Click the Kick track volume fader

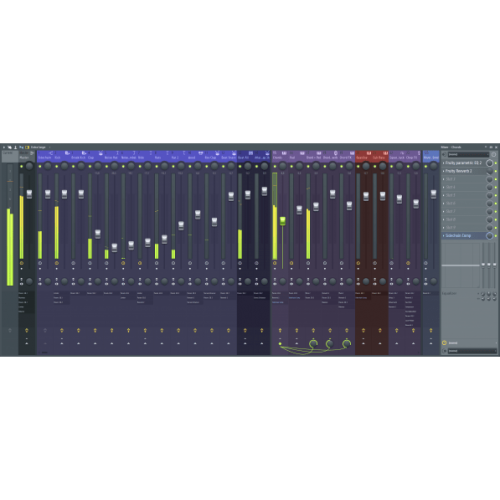point(64,194)
